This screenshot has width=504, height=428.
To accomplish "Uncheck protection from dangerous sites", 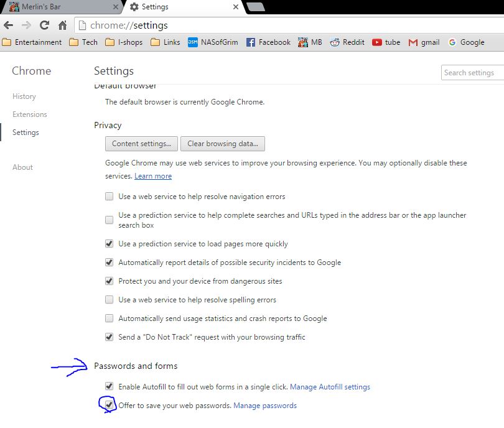I will coord(110,281).
